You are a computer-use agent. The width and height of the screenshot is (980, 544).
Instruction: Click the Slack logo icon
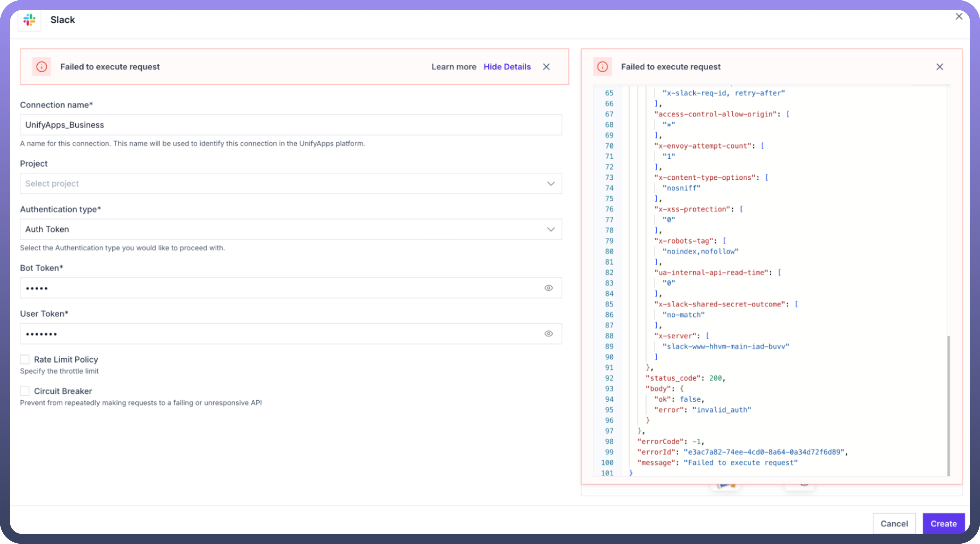[x=29, y=20]
